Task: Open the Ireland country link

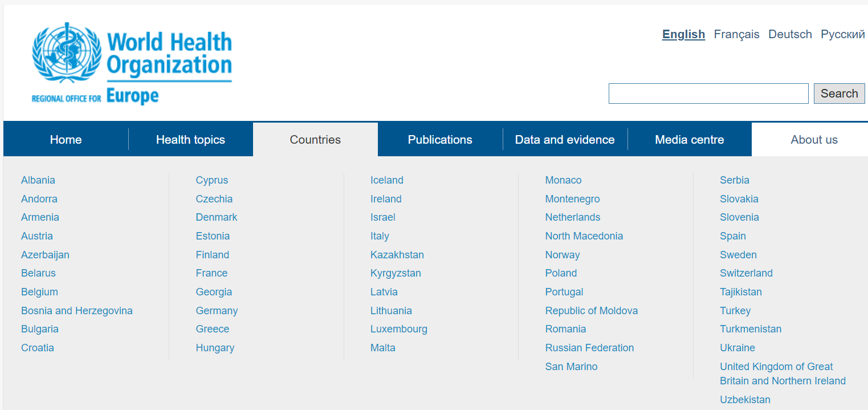Action: coord(386,199)
